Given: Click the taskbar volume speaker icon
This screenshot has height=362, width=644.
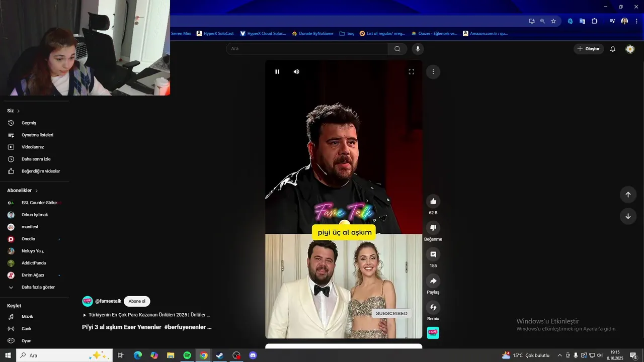Looking at the screenshot, I should pyautogui.click(x=600, y=355).
